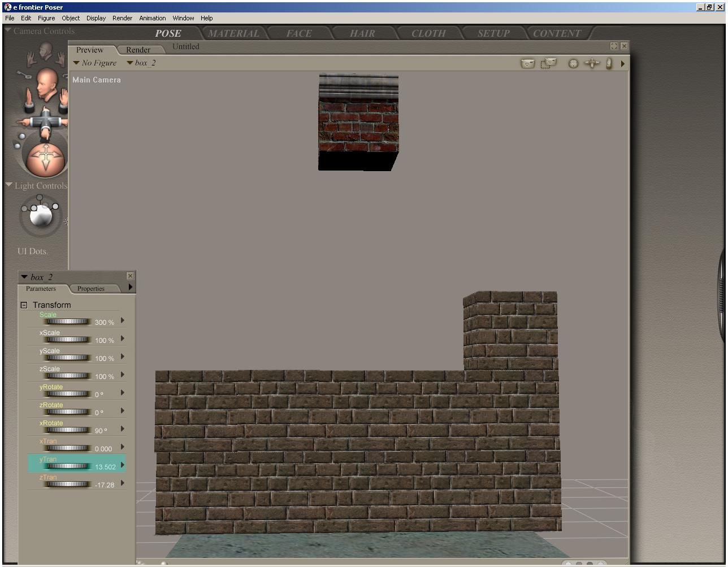Switch to the MATERIAL room tab
The height and width of the screenshot is (567, 728).
tap(233, 33)
